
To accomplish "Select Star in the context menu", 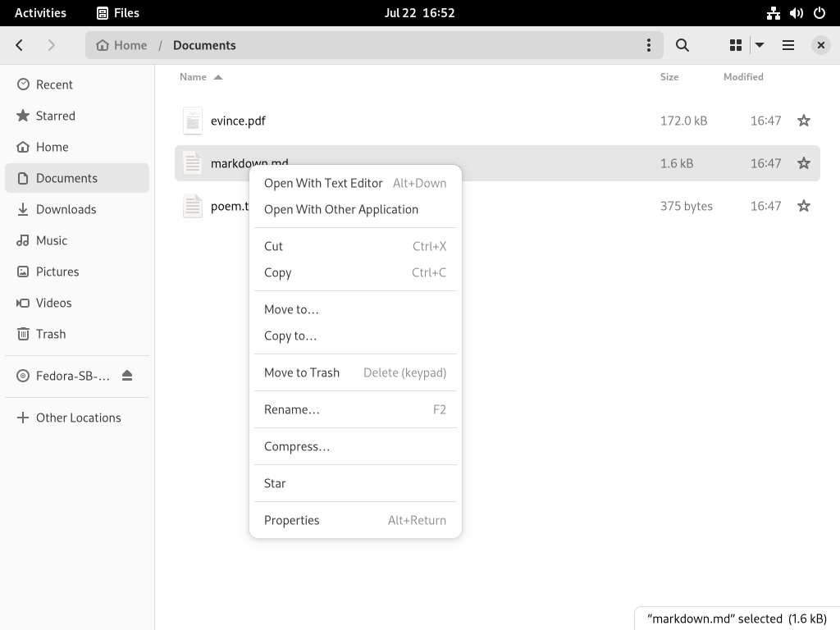I will point(355,484).
